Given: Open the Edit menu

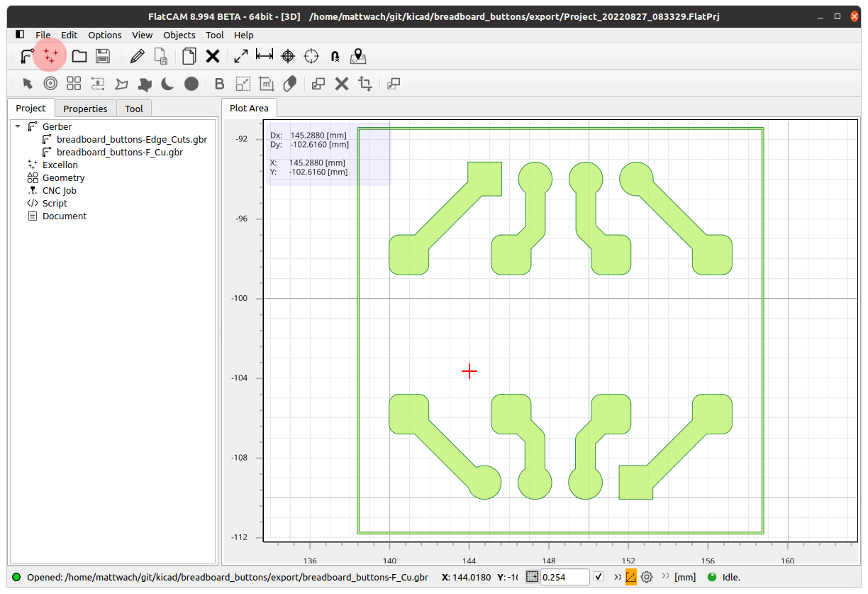Looking at the screenshot, I should (x=69, y=35).
